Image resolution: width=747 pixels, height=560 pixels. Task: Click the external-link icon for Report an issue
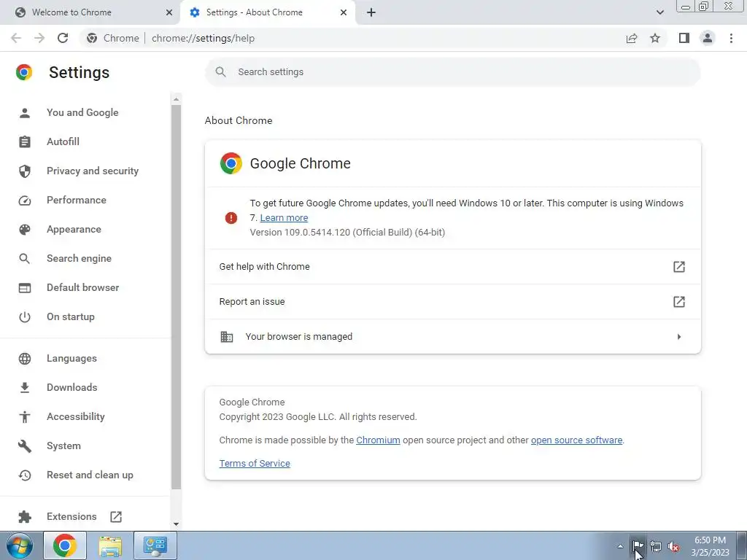click(679, 302)
